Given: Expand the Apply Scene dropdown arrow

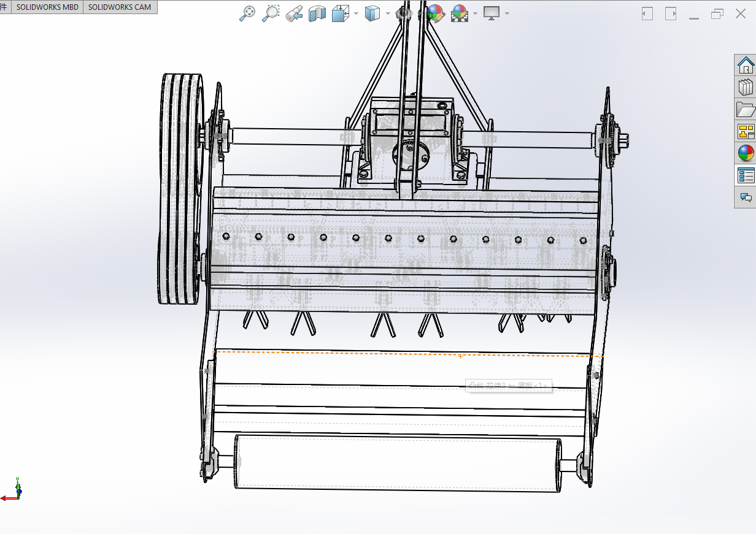Looking at the screenshot, I should pos(475,13).
